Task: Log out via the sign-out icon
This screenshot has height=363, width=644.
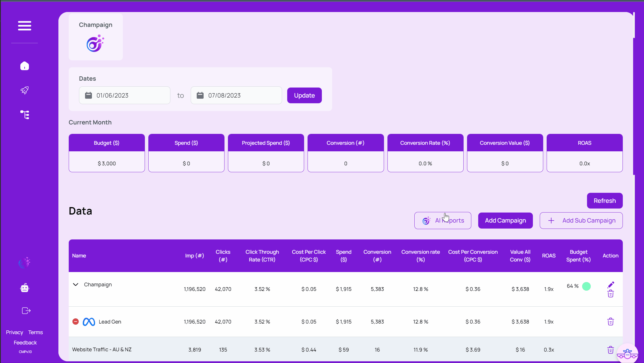Action: [x=26, y=311]
